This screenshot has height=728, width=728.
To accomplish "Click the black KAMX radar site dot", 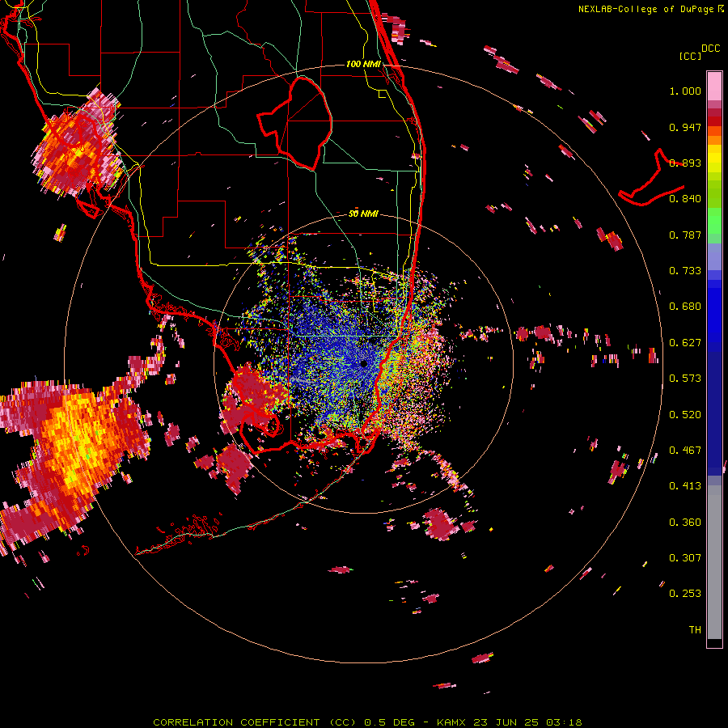I will click(363, 364).
